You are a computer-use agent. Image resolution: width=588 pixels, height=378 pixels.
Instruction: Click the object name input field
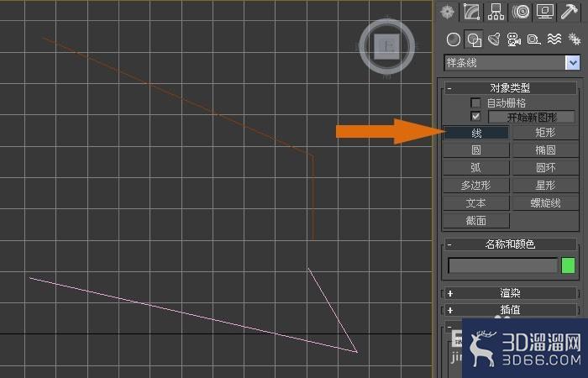(503, 265)
